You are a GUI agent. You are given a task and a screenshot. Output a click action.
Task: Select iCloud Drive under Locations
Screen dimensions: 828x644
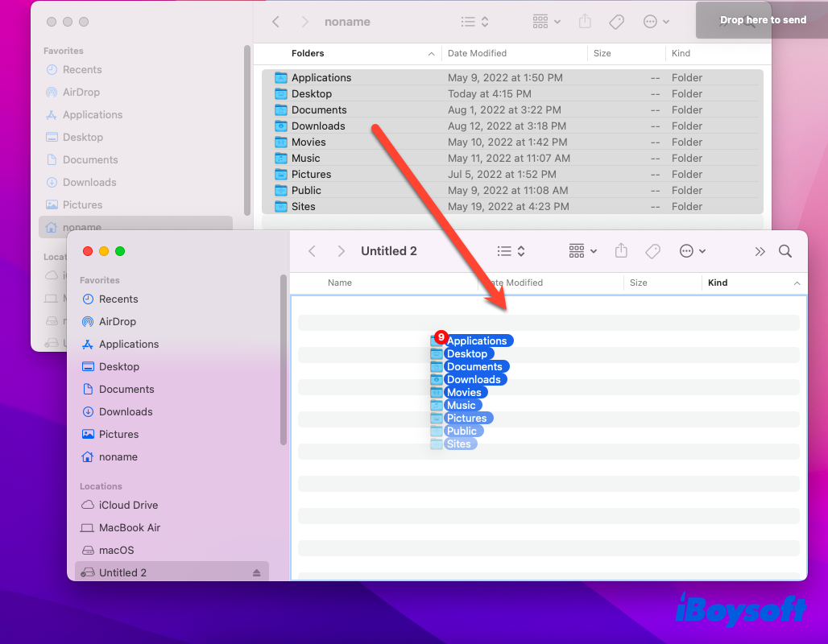click(128, 505)
